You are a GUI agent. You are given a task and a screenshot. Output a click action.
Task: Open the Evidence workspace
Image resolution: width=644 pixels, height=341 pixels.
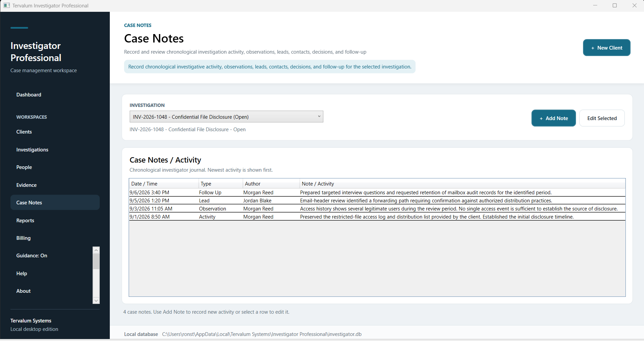click(x=55, y=185)
